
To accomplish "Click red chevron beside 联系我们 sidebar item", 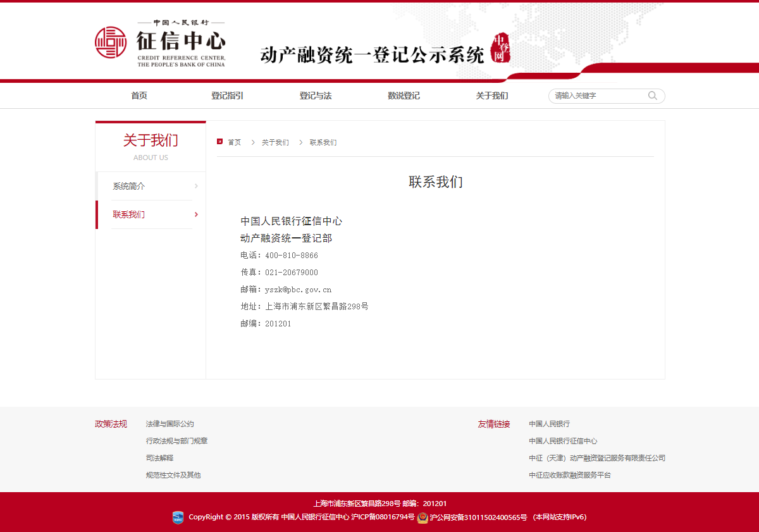I will tap(196, 214).
